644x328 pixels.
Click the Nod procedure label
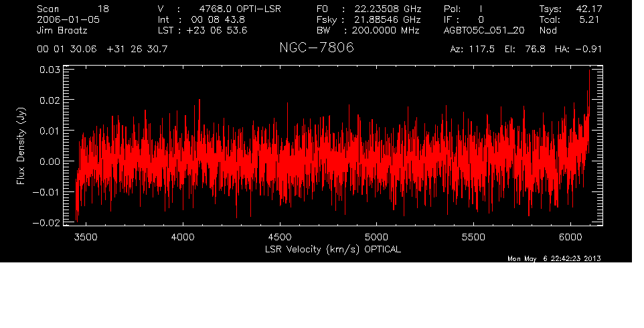click(548, 30)
